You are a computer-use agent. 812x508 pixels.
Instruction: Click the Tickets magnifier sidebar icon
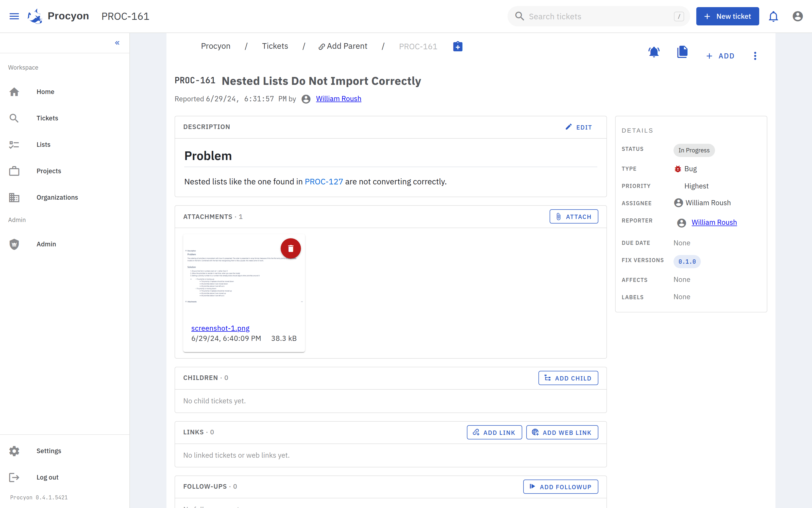[x=14, y=118]
